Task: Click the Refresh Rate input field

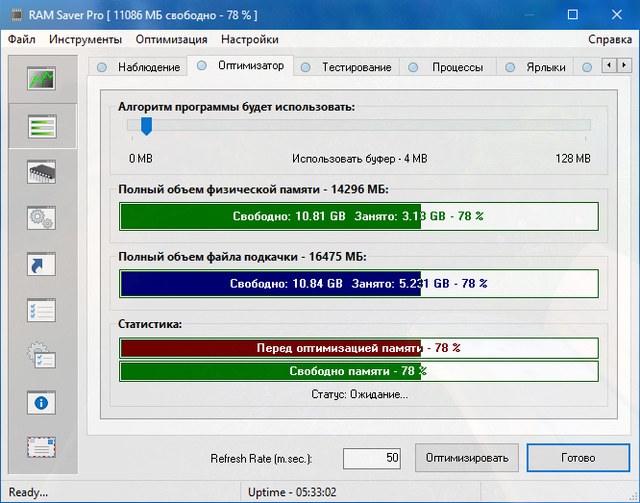Action: click(x=373, y=458)
